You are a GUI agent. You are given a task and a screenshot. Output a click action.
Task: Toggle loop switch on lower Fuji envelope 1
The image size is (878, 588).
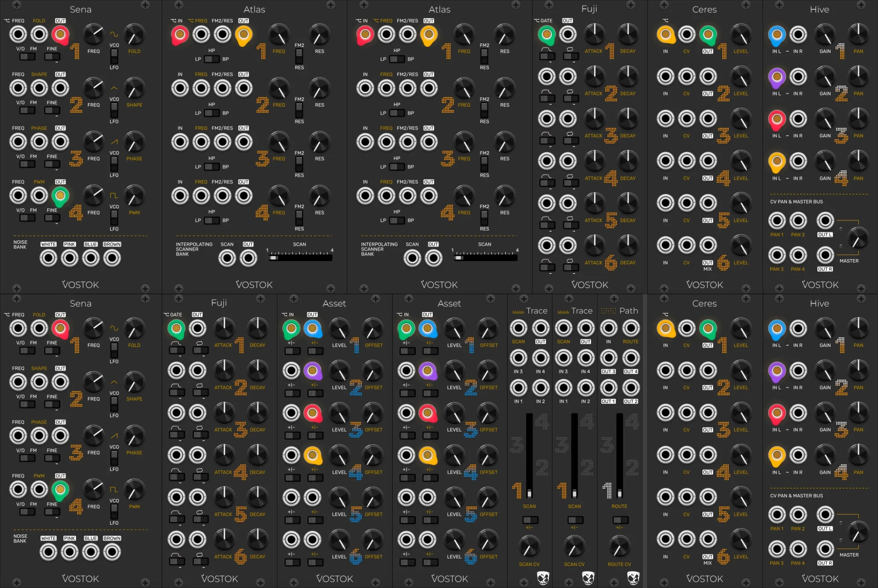point(200,350)
